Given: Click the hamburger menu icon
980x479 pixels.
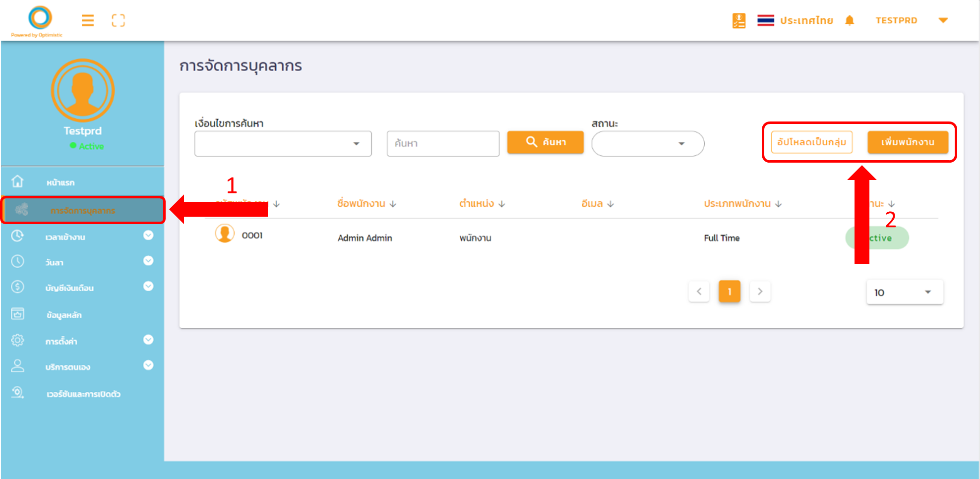Looking at the screenshot, I should coord(88,20).
